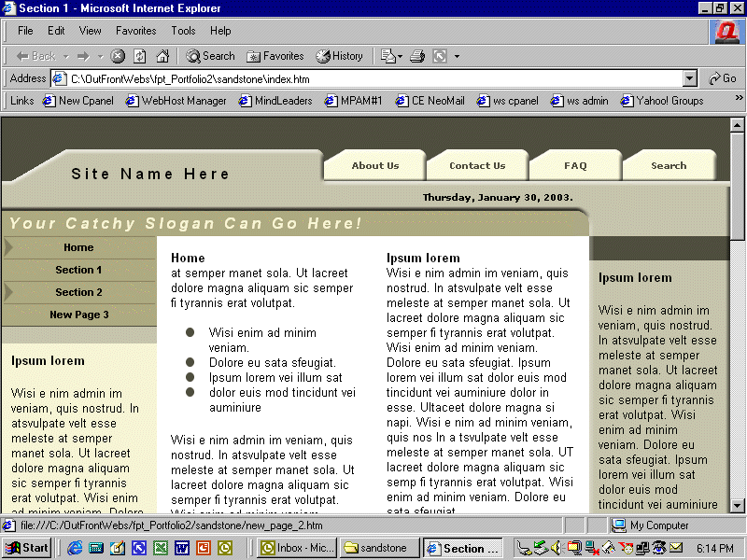Viewport: 747px width, 560px height.
Task: Click the 6:14 PM clock in the tray
Action: (714, 549)
